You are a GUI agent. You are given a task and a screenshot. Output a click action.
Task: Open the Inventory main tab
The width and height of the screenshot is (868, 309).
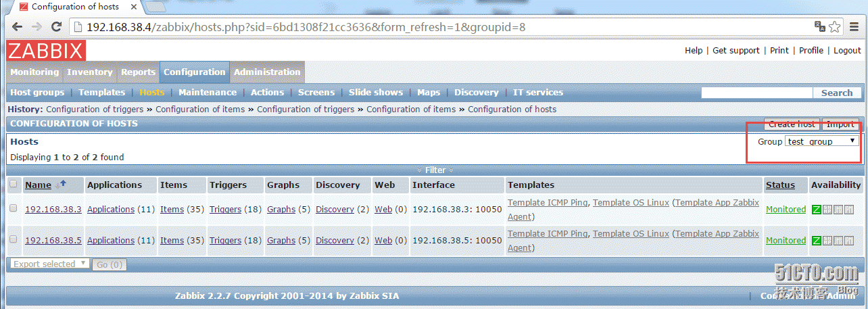tap(90, 72)
